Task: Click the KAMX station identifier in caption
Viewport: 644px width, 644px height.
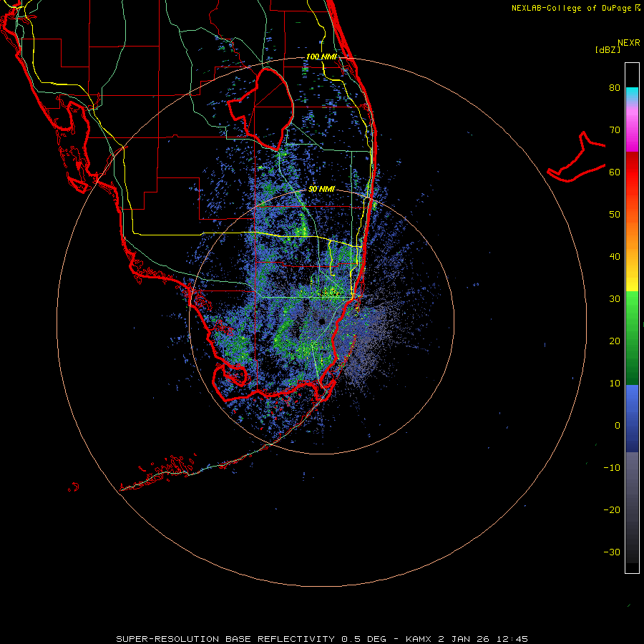Action: click(x=419, y=639)
